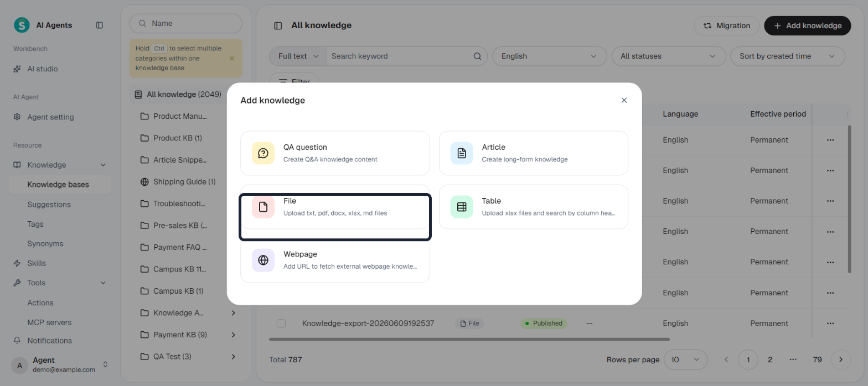
Task: Click the Agent setting gear icon
Action: tap(17, 117)
